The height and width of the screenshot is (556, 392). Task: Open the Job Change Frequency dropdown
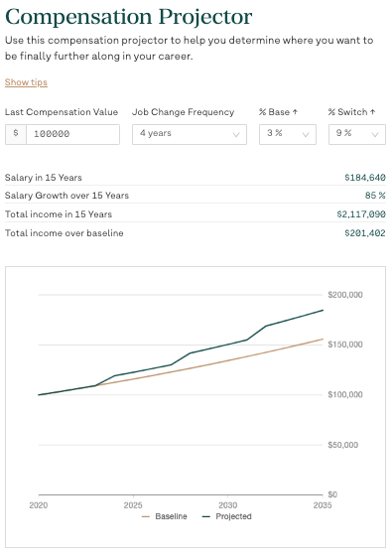190,134
